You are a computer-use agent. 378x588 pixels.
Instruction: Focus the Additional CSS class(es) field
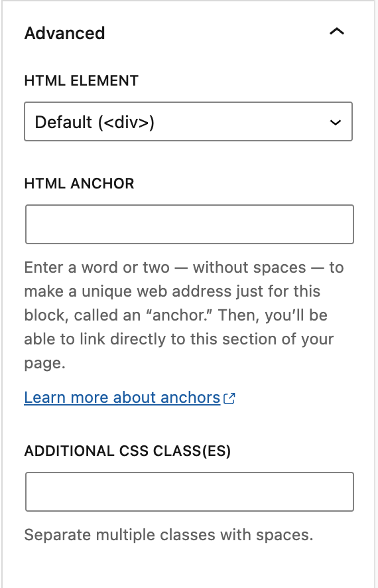click(190, 492)
